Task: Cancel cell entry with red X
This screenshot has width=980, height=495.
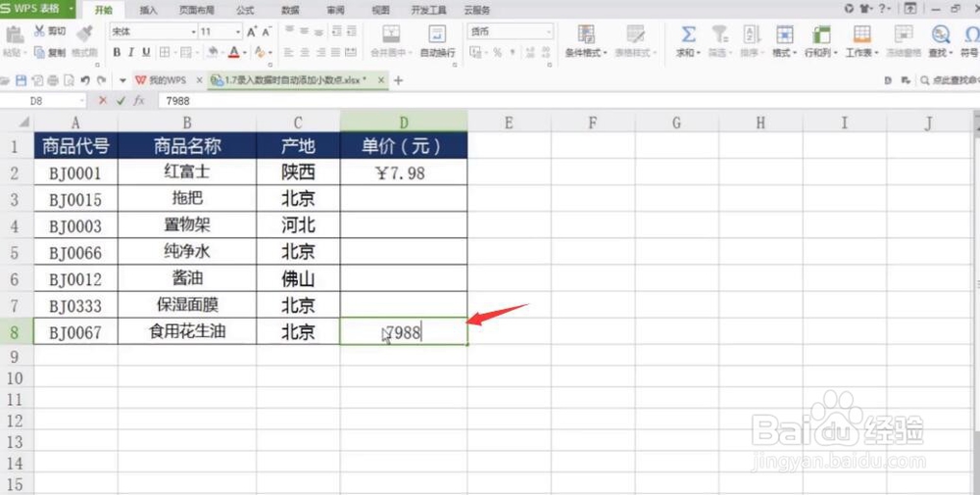Action: pyautogui.click(x=103, y=101)
